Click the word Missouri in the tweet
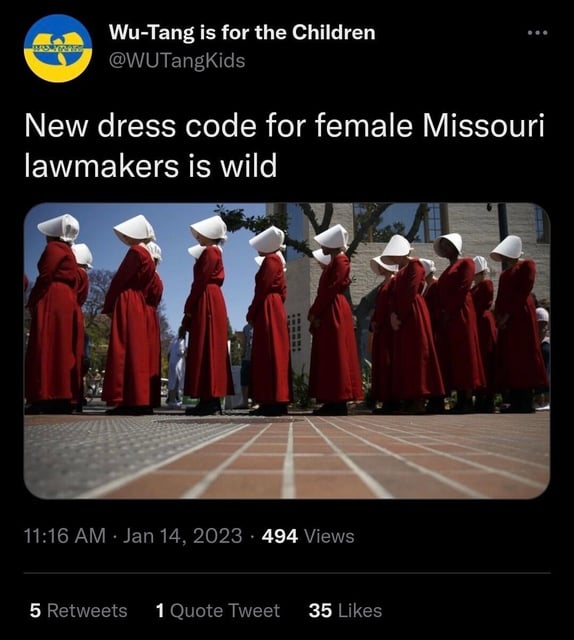The height and width of the screenshot is (640, 574). pos(483,125)
